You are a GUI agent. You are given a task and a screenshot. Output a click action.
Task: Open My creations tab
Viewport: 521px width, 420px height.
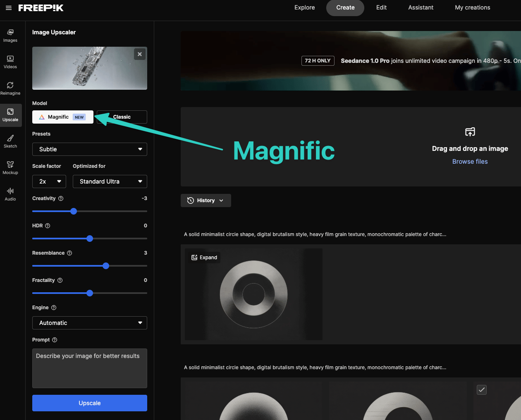473,8
